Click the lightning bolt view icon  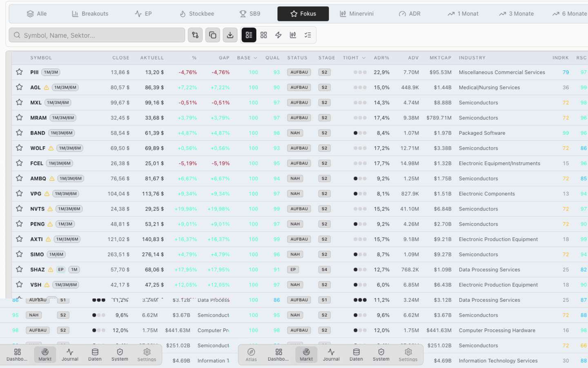pos(278,35)
